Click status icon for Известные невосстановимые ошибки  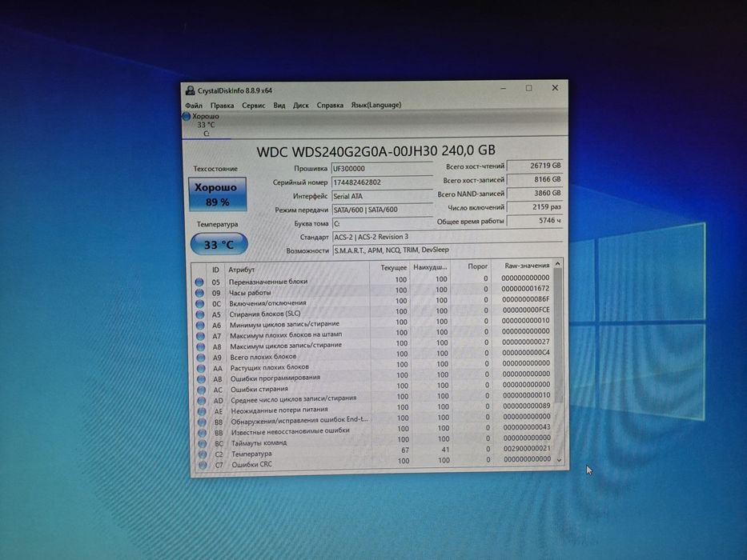tap(203, 433)
